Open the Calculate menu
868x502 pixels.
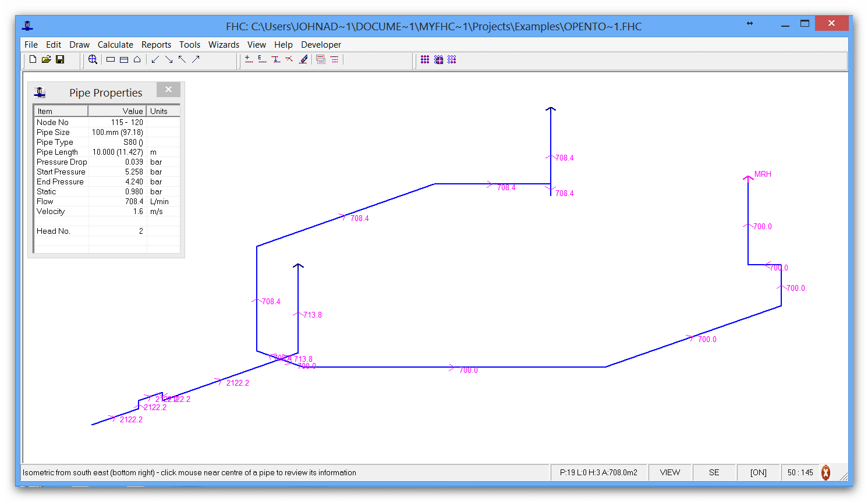pos(115,44)
